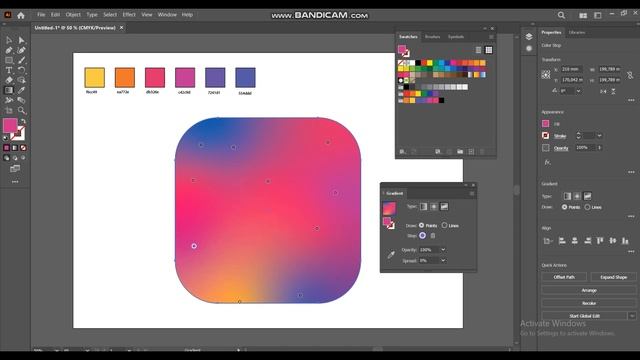Open the Object menu
The image size is (640, 360).
pos(73,15)
